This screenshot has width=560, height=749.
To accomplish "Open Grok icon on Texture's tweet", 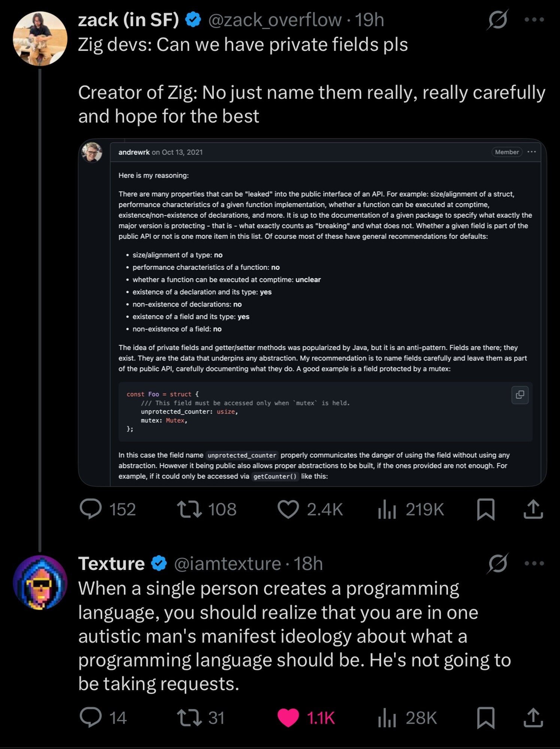I will [x=498, y=563].
